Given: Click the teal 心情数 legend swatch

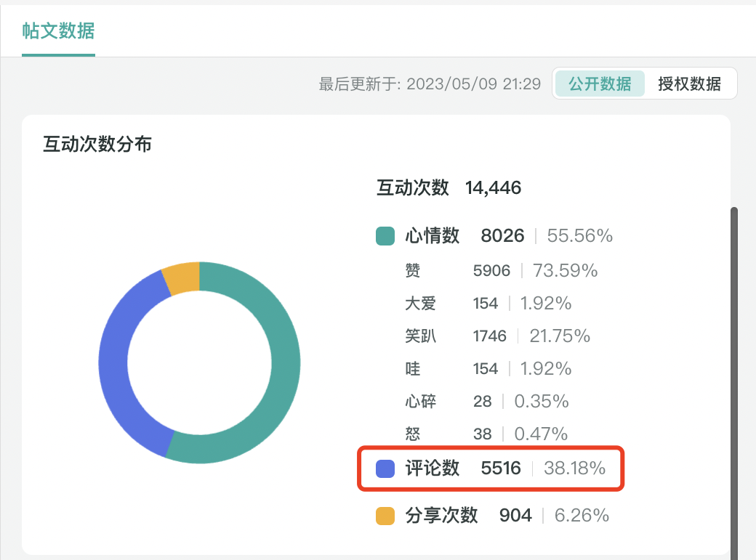Looking at the screenshot, I should pyautogui.click(x=385, y=236).
